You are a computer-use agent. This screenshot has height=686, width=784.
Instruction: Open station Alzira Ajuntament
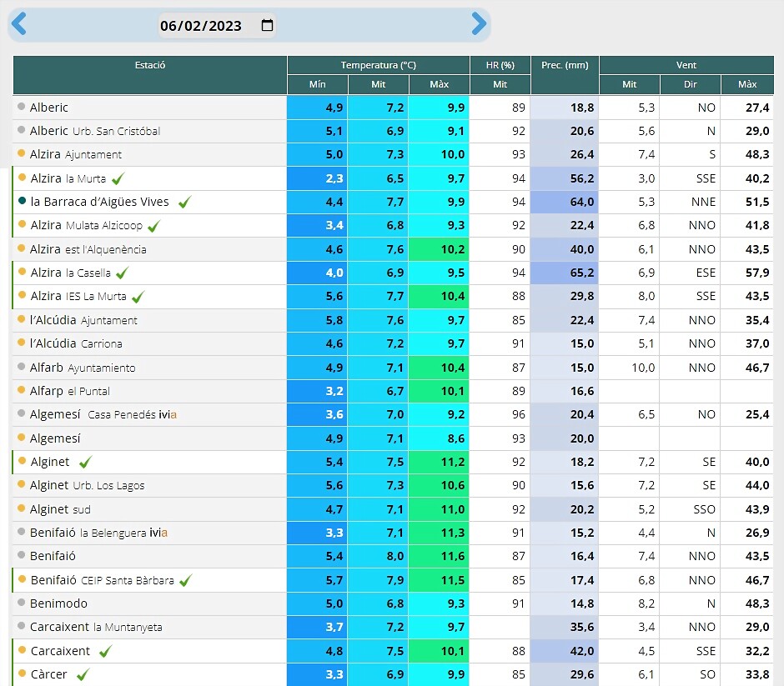coord(76,154)
